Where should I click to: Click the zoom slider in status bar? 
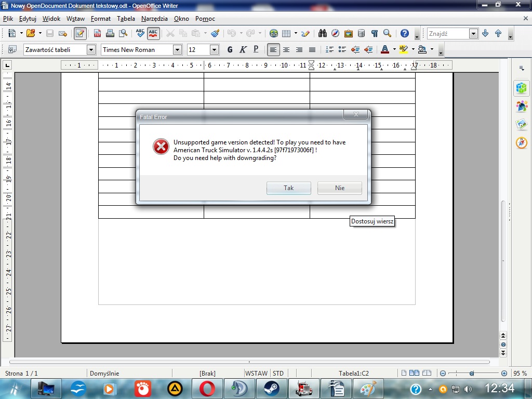pyautogui.click(x=471, y=373)
